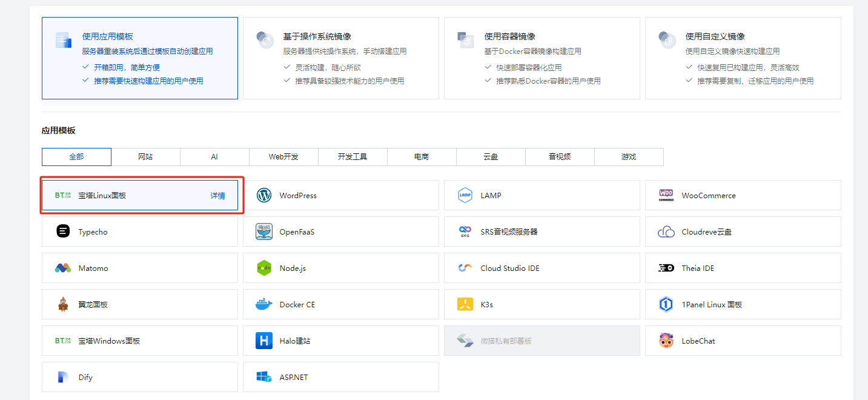Viewport: 868px width, 400px height.
Task: Click the Typecho black square icon
Action: tap(63, 232)
